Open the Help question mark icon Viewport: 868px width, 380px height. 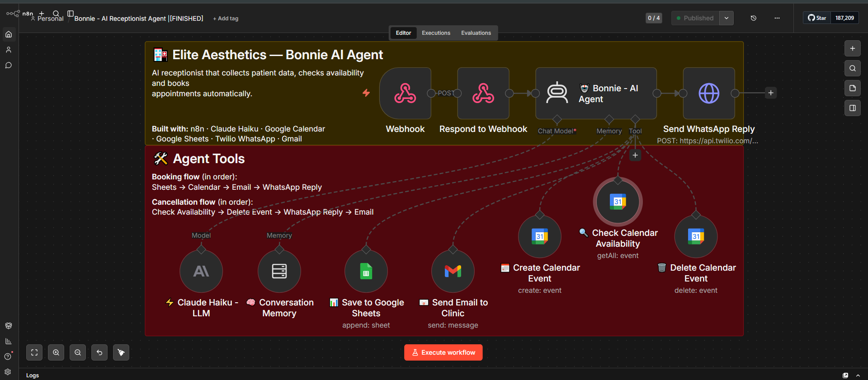(8, 357)
